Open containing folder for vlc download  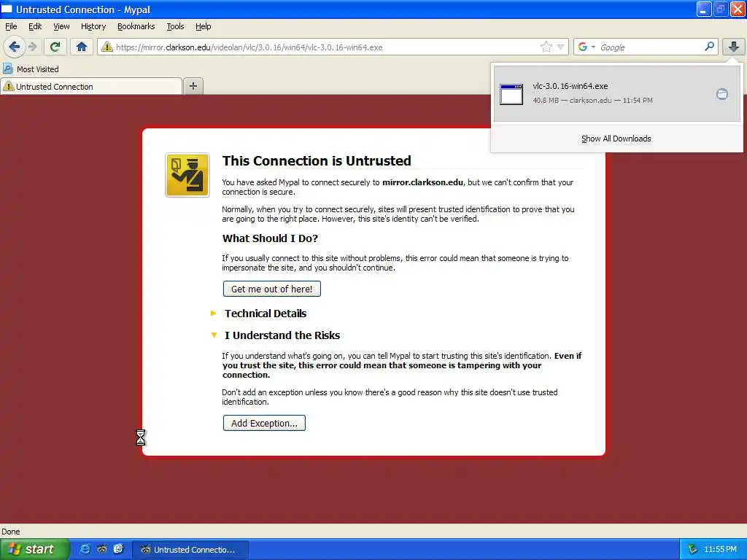721,94
